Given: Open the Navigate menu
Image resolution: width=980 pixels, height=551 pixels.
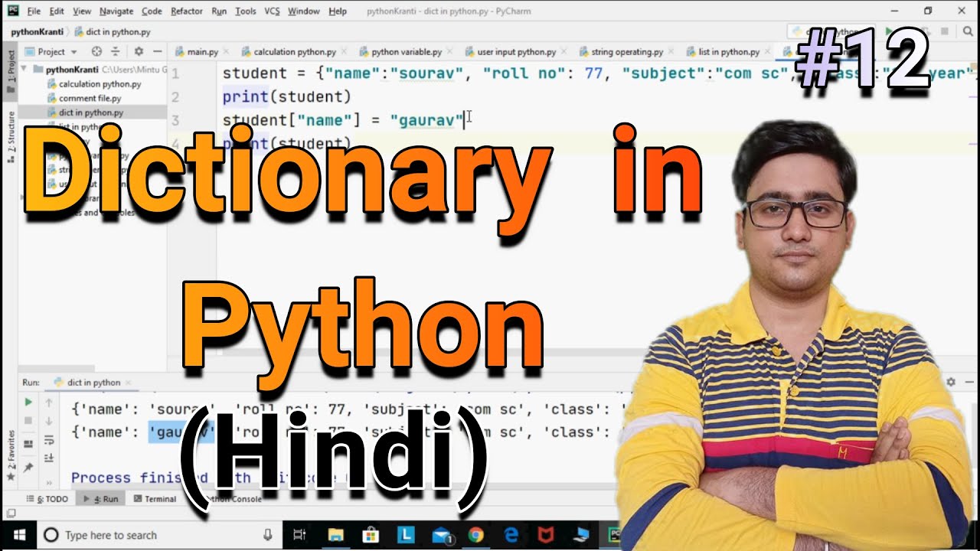Looking at the screenshot, I should click(116, 11).
